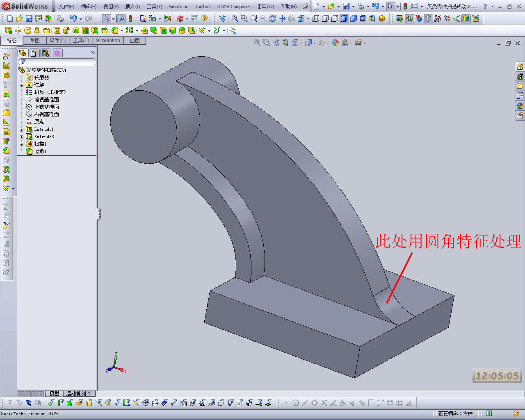The height and width of the screenshot is (420, 525).
Task: Click the Fillet icon in Features toolbar
Action: (115, 30)
